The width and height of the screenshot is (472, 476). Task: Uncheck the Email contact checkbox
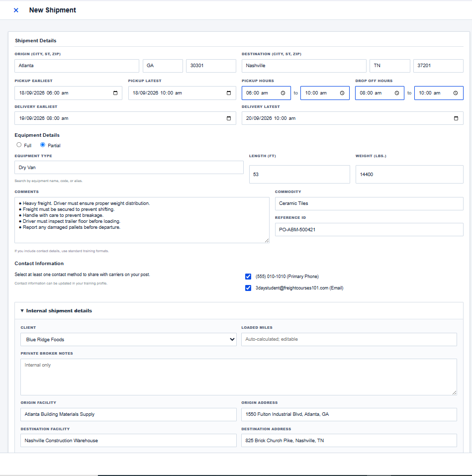pyautogui.click(x=248, y=288)
